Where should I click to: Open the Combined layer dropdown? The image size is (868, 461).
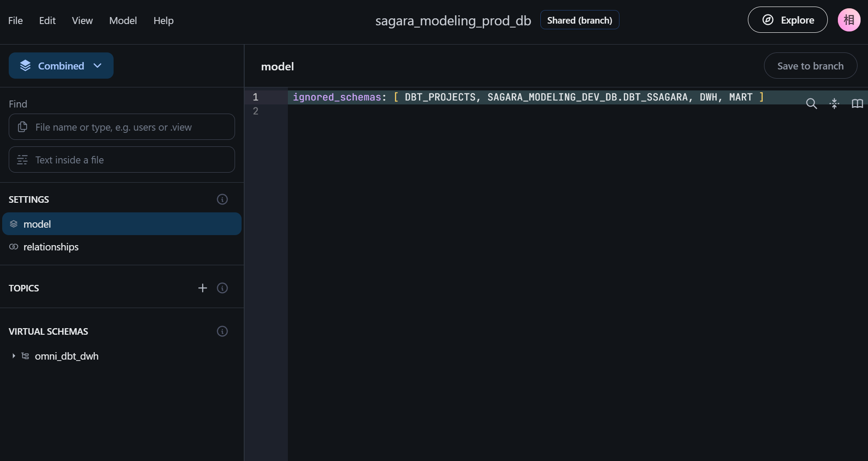61,66
